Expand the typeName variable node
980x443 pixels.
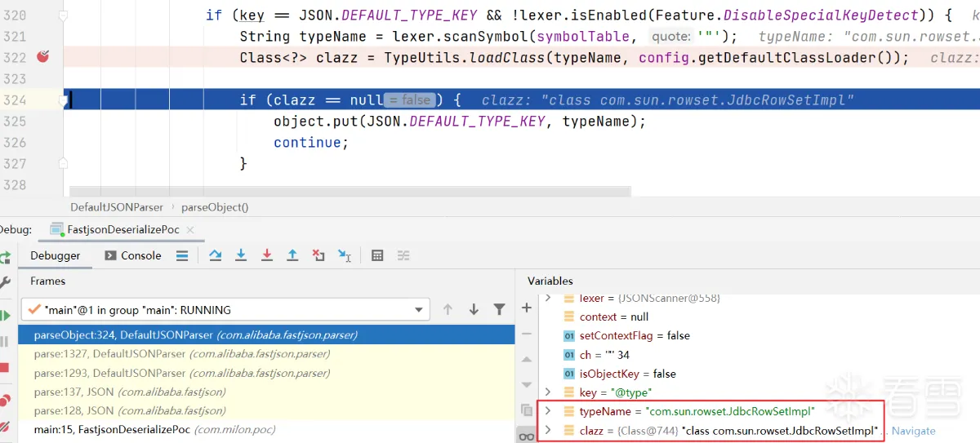point(549,411)
